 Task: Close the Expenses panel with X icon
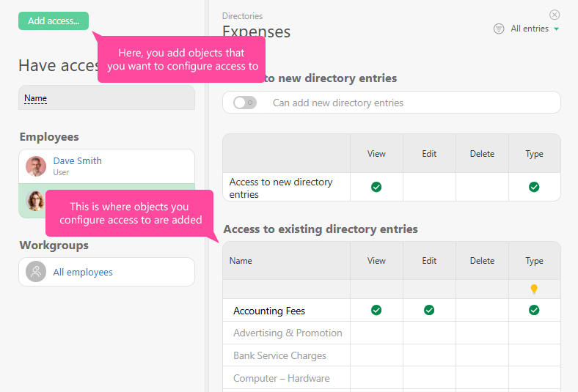tap(555, 15)
